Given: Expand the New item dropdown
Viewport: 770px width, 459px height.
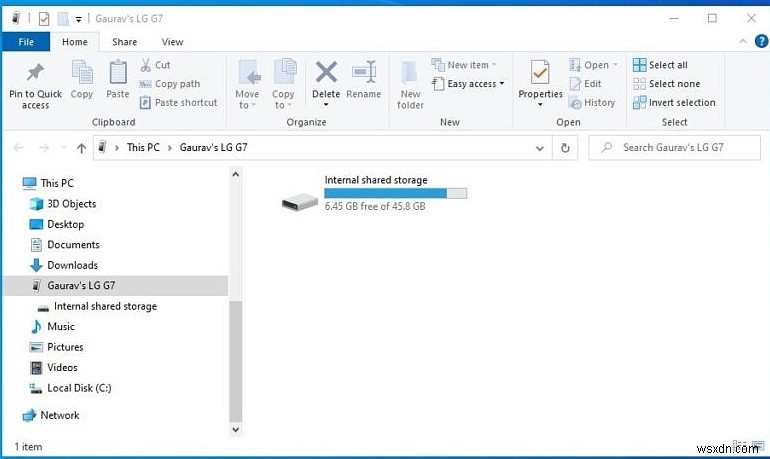Looking at the screenshot, I should pos(494,65).
